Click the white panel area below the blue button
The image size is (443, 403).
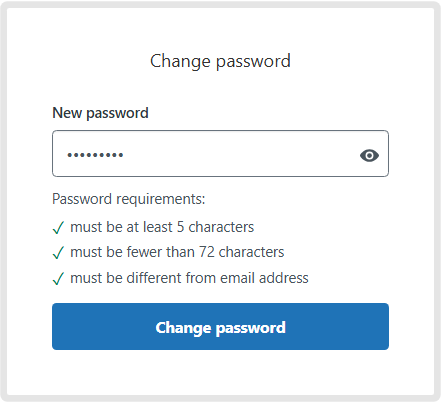click(220, 372)
